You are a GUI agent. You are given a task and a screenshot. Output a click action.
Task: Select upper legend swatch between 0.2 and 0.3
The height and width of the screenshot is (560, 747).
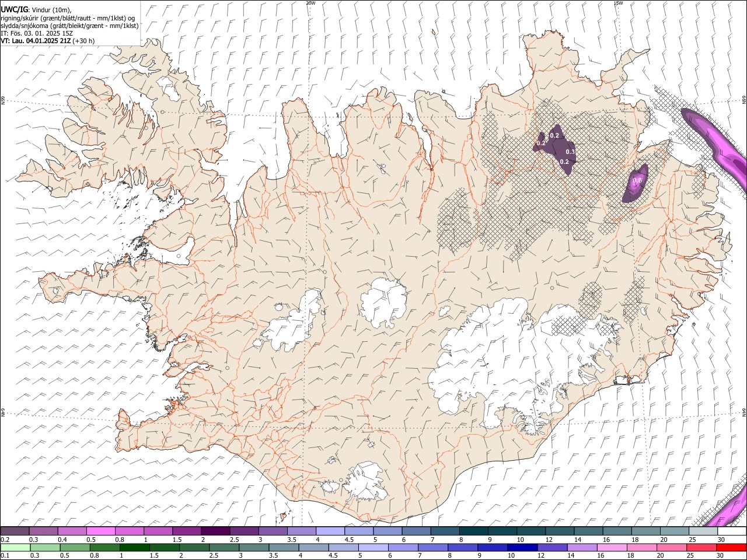(15, 531)
